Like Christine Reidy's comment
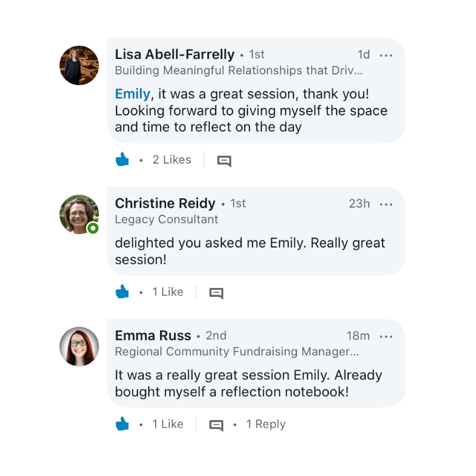Viewport: 476px width, 476px height. click(123, 292)
